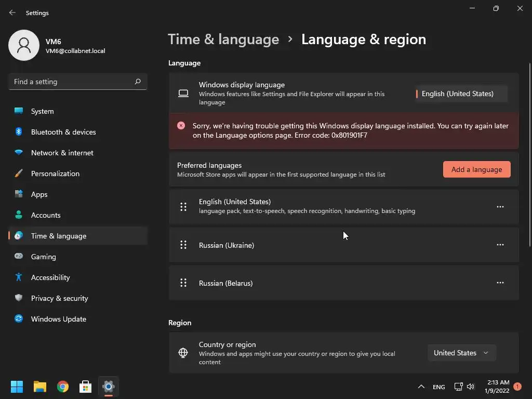Click the Settings gear taskbar icon
The height and width of the screenshot is (399, 532).
(109, 387)
